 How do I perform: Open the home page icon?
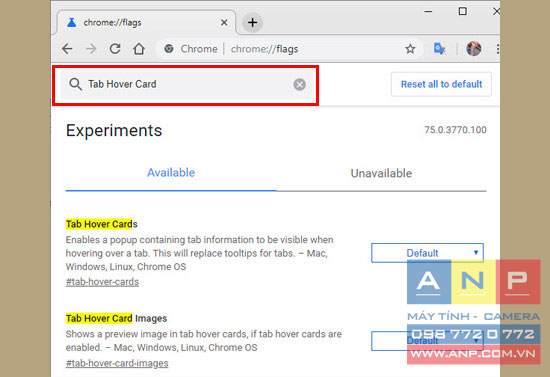click(x=139, y=49)
